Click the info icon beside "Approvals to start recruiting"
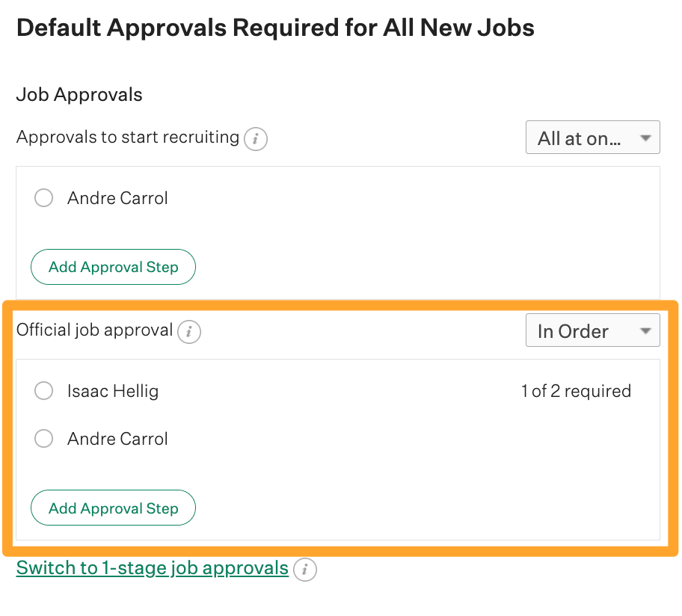The height and width of the screenshot is (616, 682). 255,139
